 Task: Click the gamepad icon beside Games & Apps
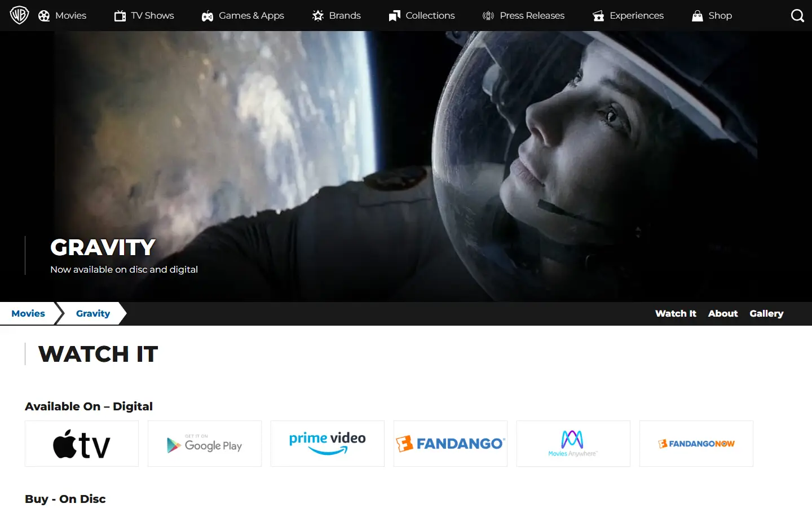[208, 16]
